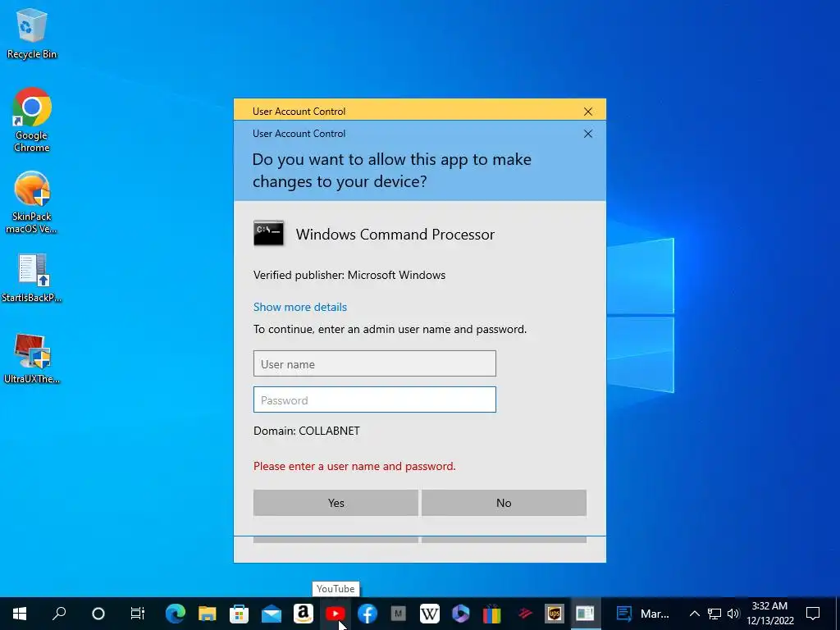Click the Domain: COLLABNET text

click(307, 431)
